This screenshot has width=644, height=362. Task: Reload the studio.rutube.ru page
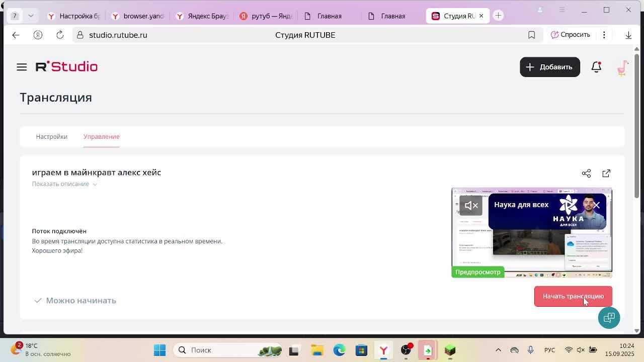(60, 35)
